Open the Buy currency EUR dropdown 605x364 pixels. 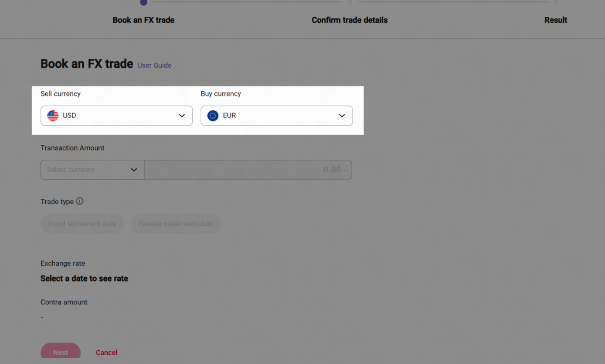coord(277,116)
